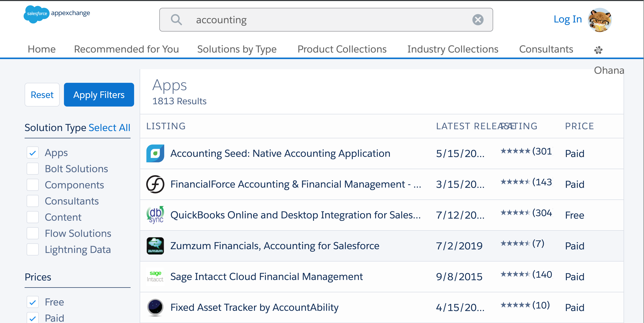View FinancialForce star rating
Viewport: 644px width, 323px height.
click(515, 182)
